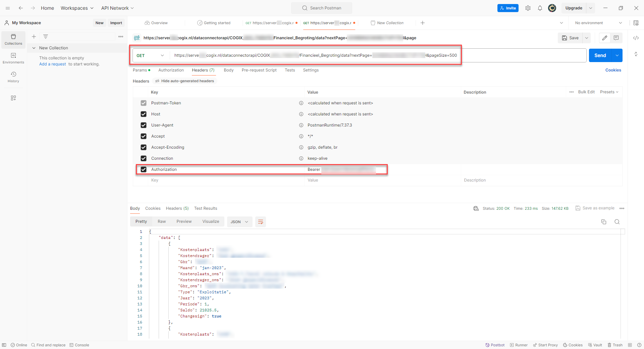Toggle line wrap in the response
The width and height of the screenshot is (644, 349).
coord(261,222)
